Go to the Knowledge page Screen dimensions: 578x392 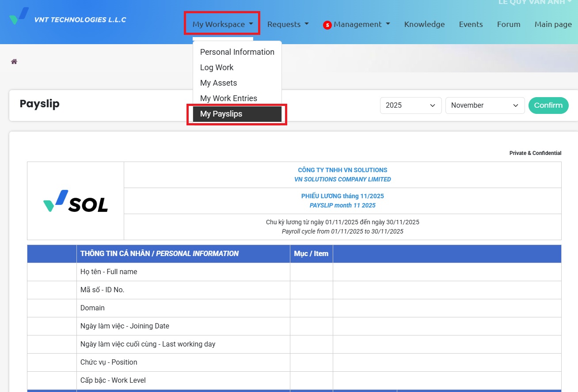pos(424,24)
